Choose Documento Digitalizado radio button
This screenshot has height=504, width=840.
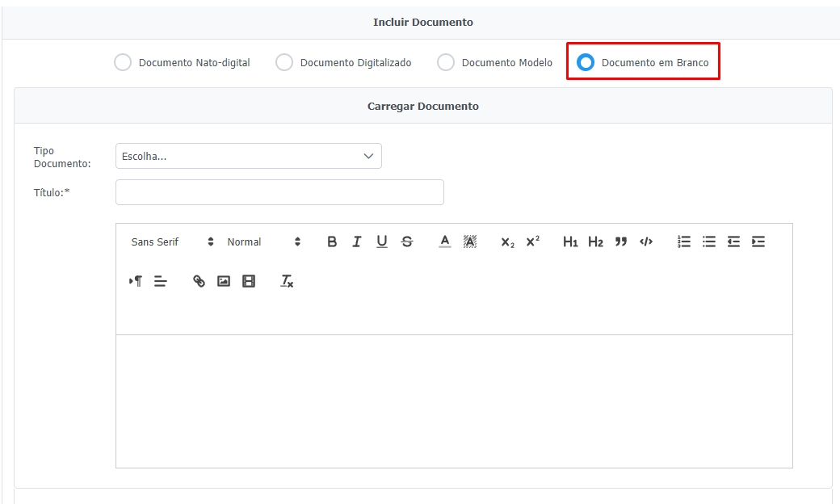284,62
